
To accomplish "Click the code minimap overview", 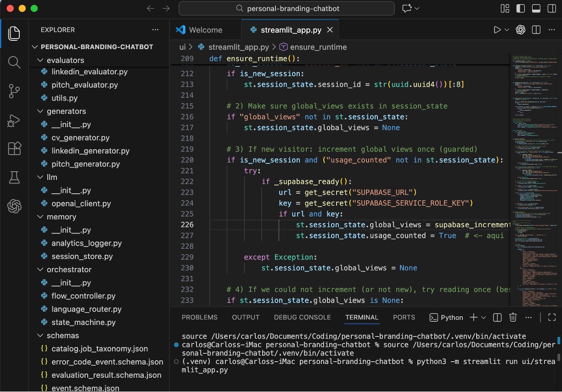I will point(534,179).
